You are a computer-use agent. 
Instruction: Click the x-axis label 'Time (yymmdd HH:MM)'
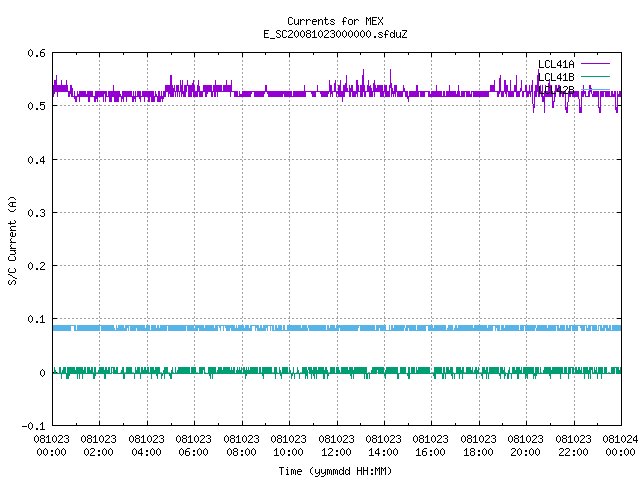click(x=335, y=471)
